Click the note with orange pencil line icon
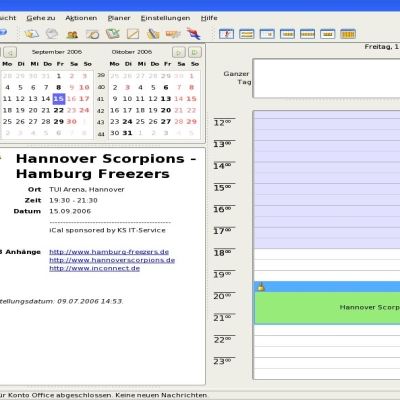Viewport: 400px width, 400px height. (133, 34)
